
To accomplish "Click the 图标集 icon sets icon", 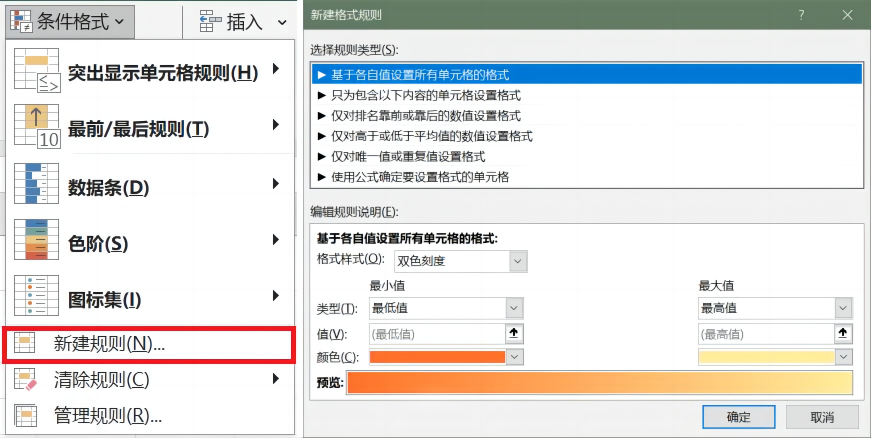I will 36,297.
